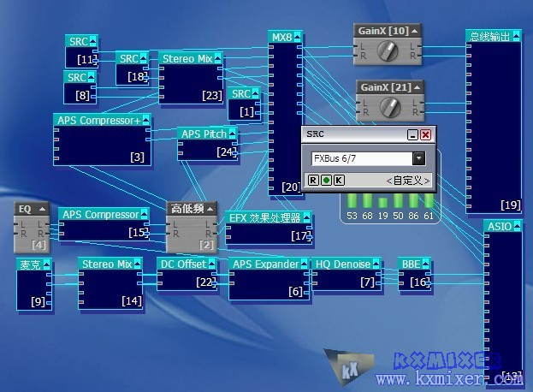The image size is (533, 392).
Task: Select the APS Compressor+ module title
Action: pyautogui.click(x=98, y=121)
